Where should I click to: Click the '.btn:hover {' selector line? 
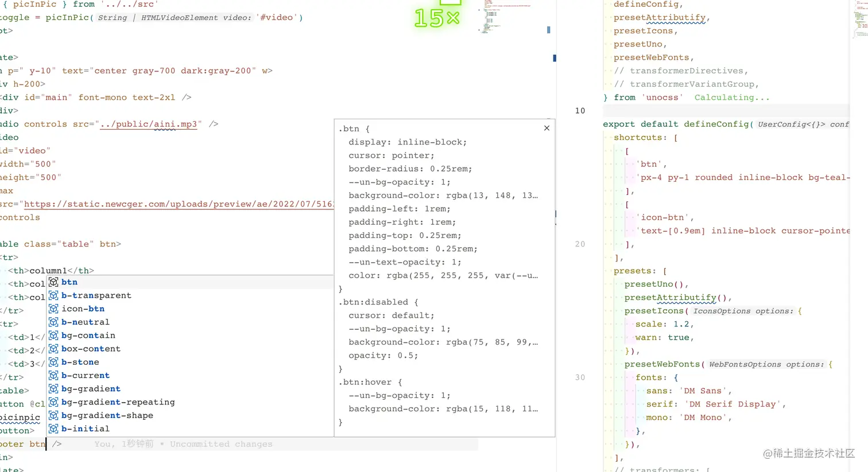click(x=370, y=382)
